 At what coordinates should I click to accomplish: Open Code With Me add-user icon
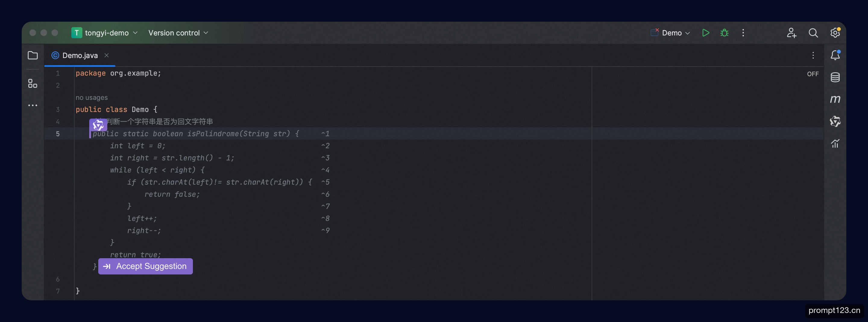[x=791, y=33]
